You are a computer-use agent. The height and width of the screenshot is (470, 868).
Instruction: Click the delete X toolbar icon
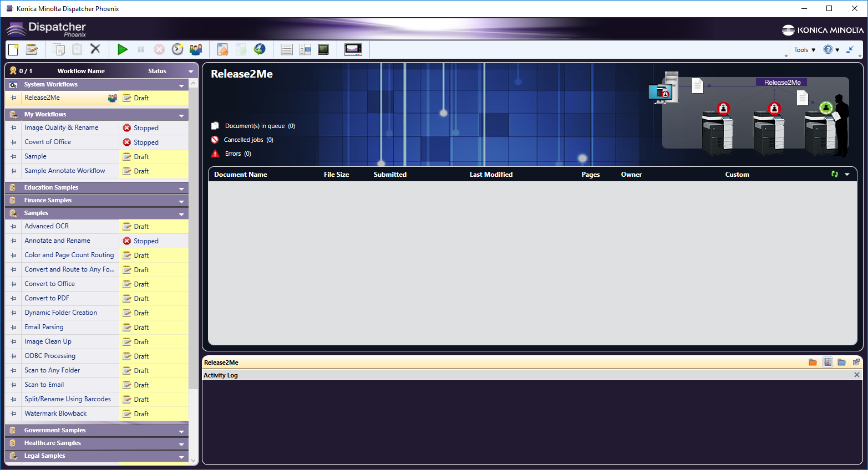pyautogui.click(x=95, y=49)
